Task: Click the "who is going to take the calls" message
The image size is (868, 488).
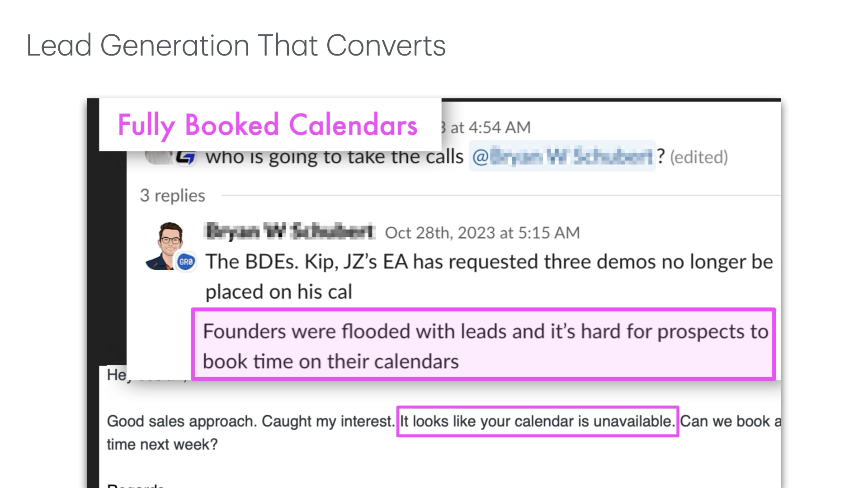Action: 335,157
